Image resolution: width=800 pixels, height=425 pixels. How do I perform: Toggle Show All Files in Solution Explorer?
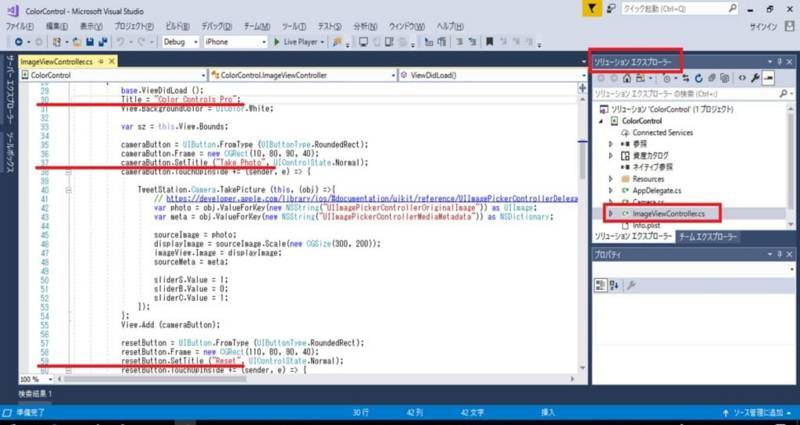[724, 78]
